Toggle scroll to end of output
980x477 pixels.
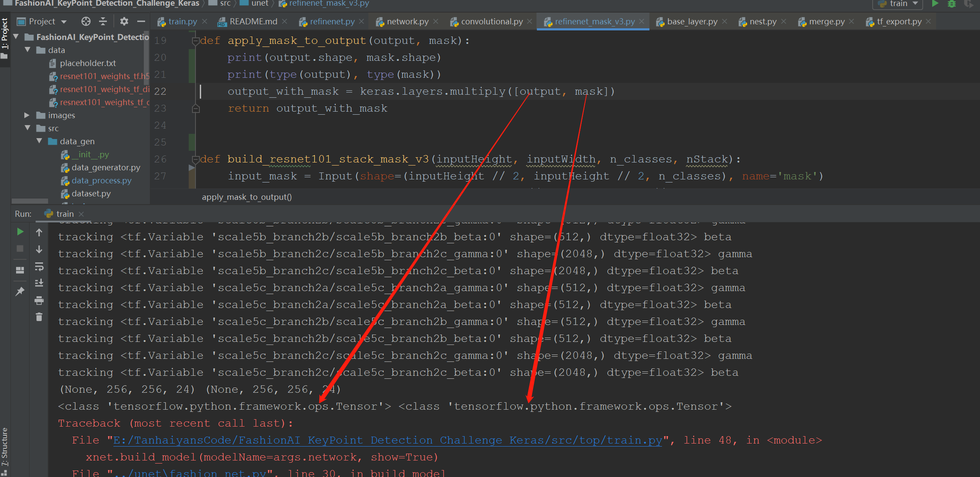point(39,283)
